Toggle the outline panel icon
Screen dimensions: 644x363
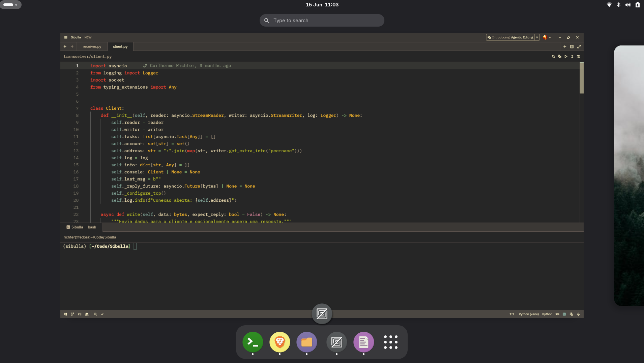coord(80,314)
